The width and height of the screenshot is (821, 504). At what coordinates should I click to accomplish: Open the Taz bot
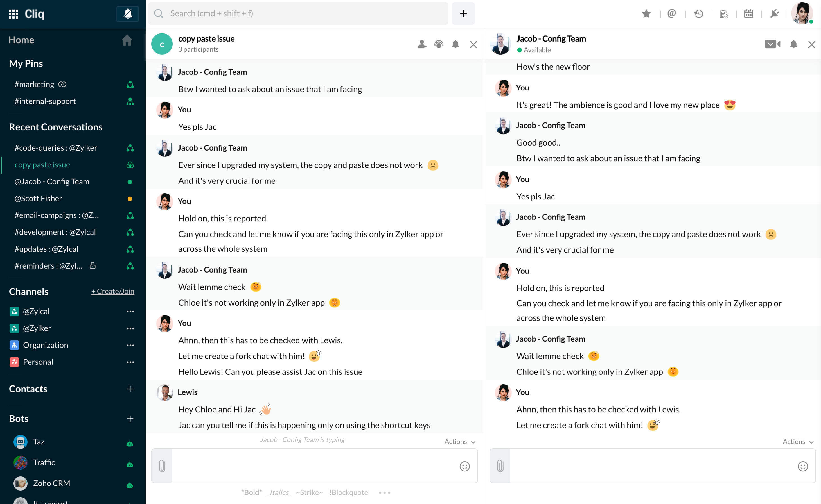(x=73, y=442)
